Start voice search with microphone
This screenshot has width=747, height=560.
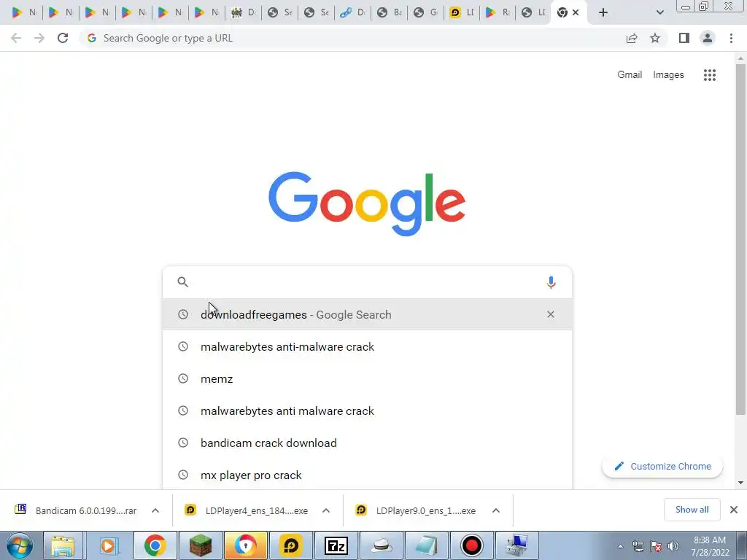551,282
